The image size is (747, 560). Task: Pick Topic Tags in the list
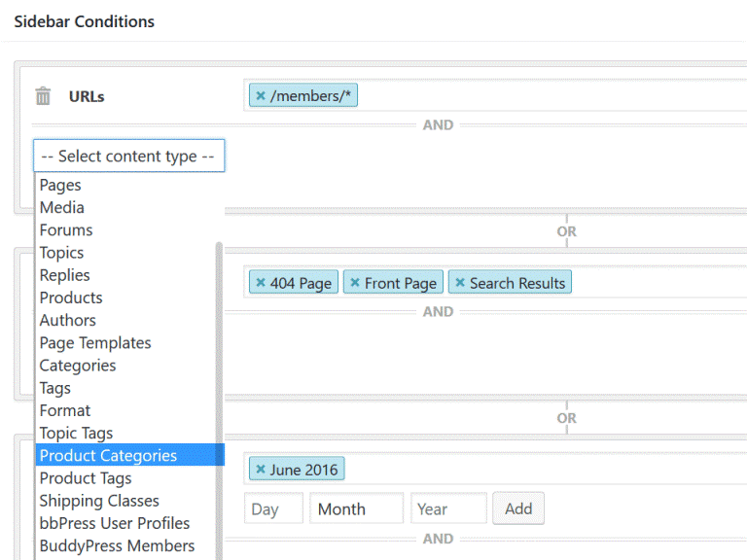coord(125,433)
